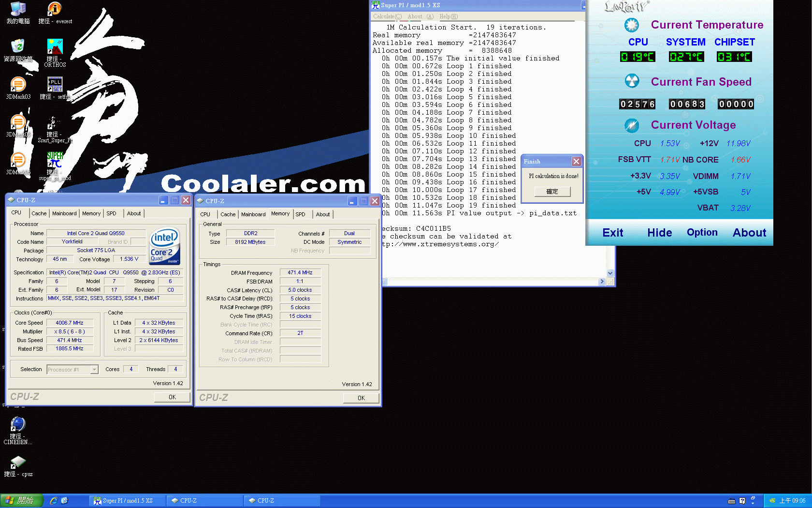Click Option in the LanParty monitor
The height and width of the screenshot is (508, 812).
[702, 232]
